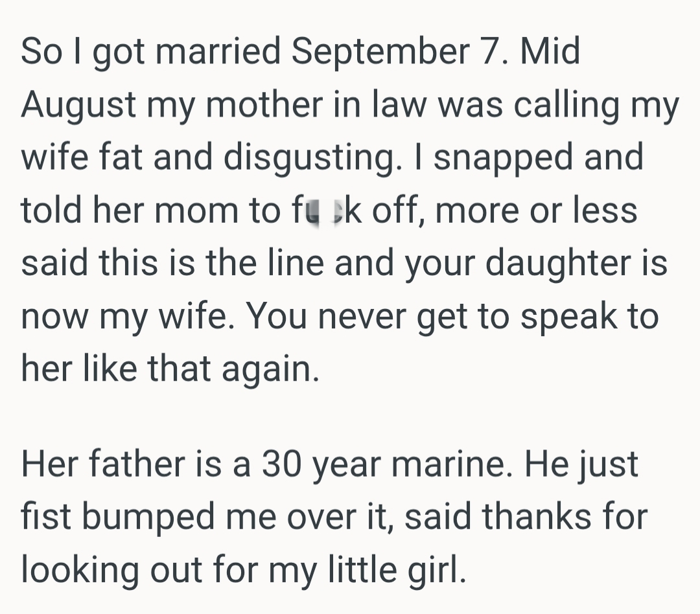
Task: Click the number "30" in the text
Action: (282, 464)
